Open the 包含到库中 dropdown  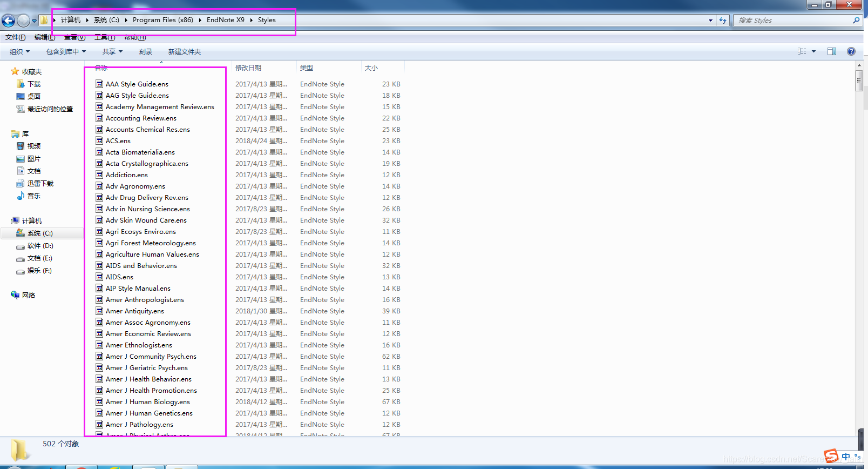pos(66,52)
